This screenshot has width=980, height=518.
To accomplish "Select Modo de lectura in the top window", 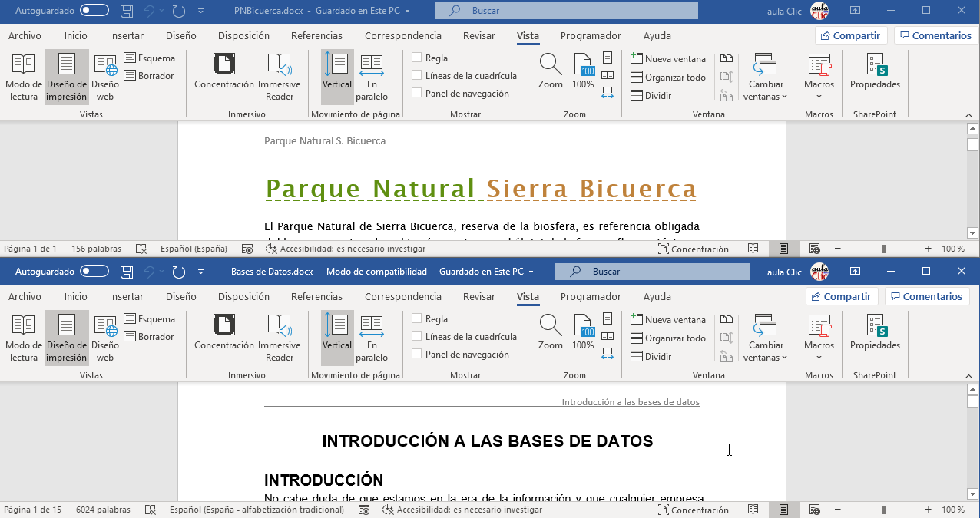I will tap(23, 77).
